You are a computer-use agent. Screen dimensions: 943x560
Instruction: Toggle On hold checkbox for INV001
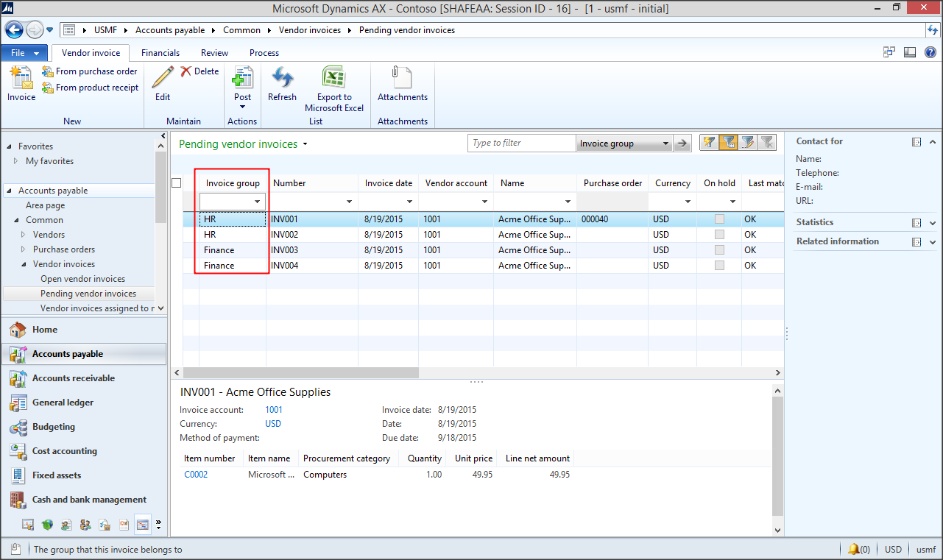(x=719, y=219)
